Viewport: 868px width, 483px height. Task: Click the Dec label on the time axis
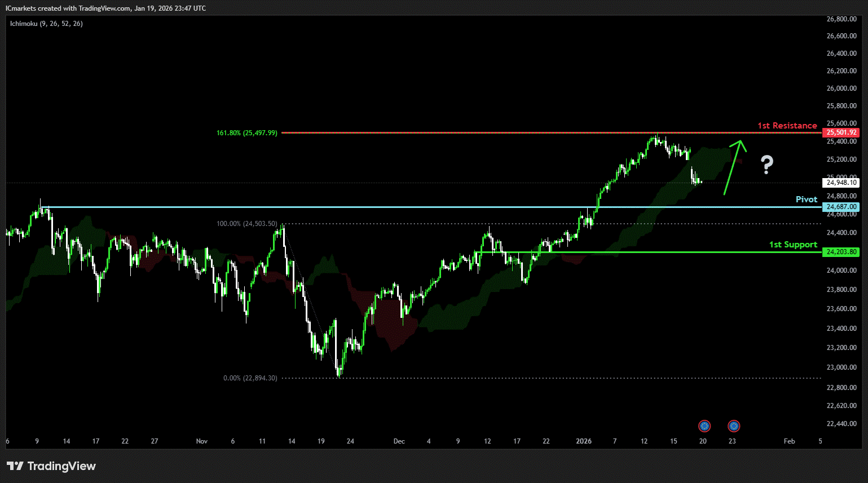pos(399,441)
